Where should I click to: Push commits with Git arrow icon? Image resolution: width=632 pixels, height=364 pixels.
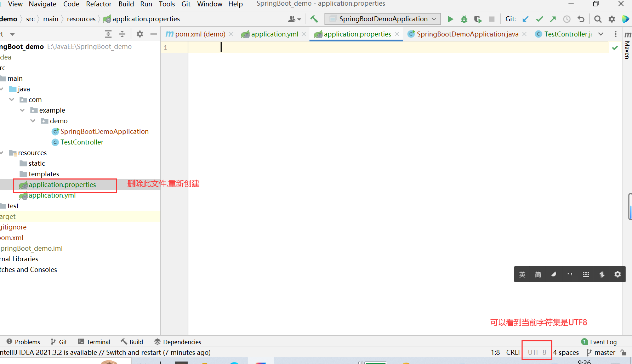(x=553, y=19)
